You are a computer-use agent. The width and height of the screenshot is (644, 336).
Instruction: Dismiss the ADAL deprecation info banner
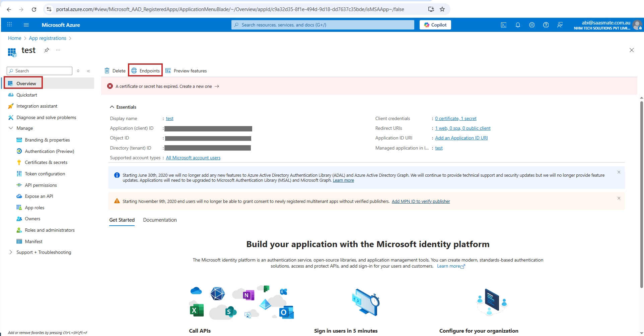[619, 172]
